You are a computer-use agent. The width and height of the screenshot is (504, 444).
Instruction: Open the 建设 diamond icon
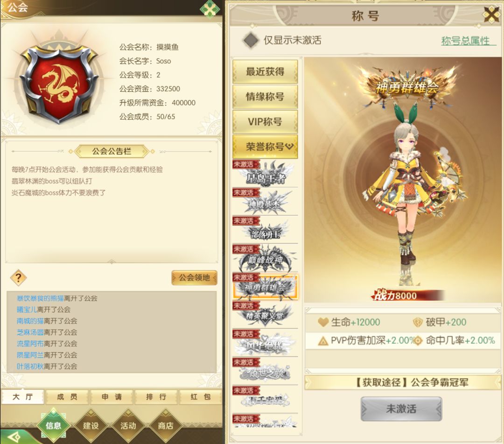91,425
